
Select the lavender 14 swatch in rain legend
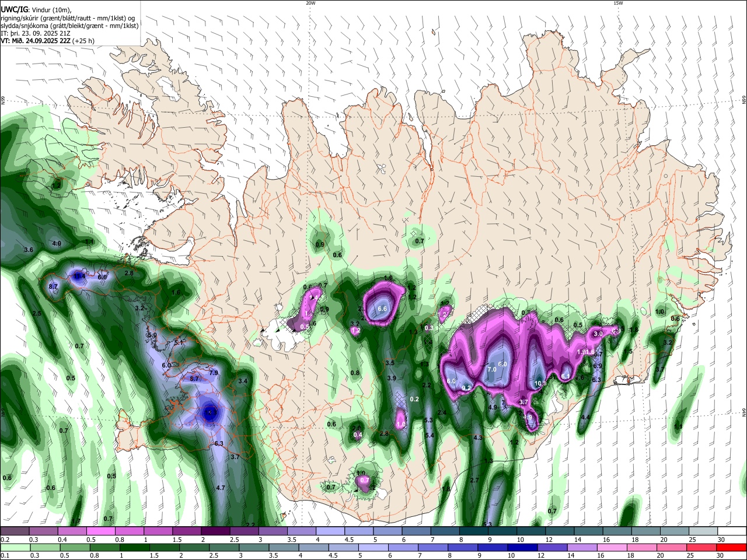(581, 547)
